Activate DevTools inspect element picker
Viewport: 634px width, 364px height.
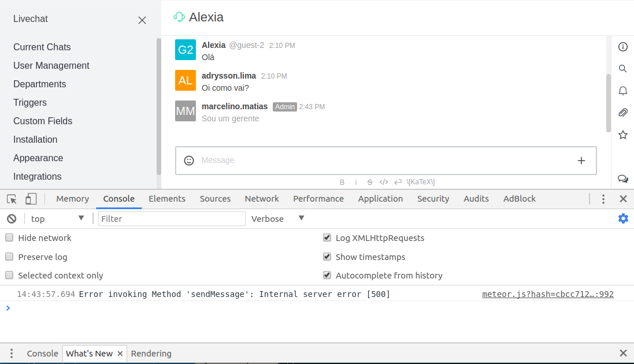(12, 199)
